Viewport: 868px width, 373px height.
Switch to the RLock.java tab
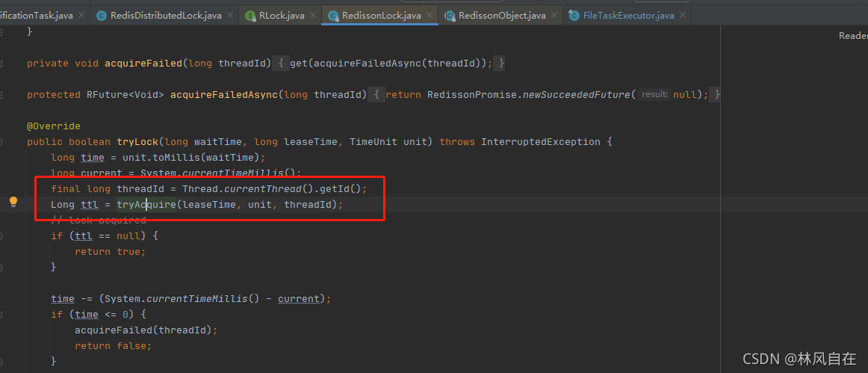point(281,16)
